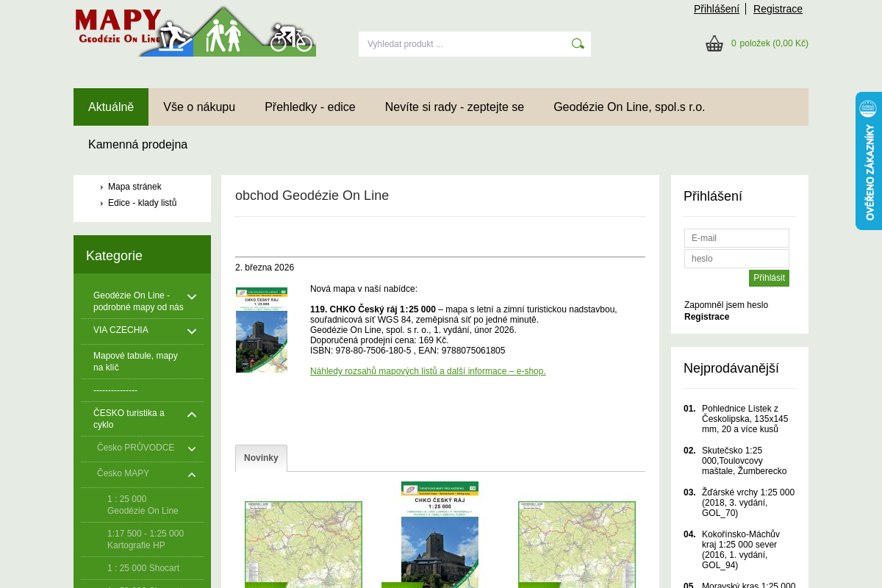Viewport: 882px width, 588px height.
Task: Click the arrow icon beside Edice - klady listů
Action: (x=102, y=202)
